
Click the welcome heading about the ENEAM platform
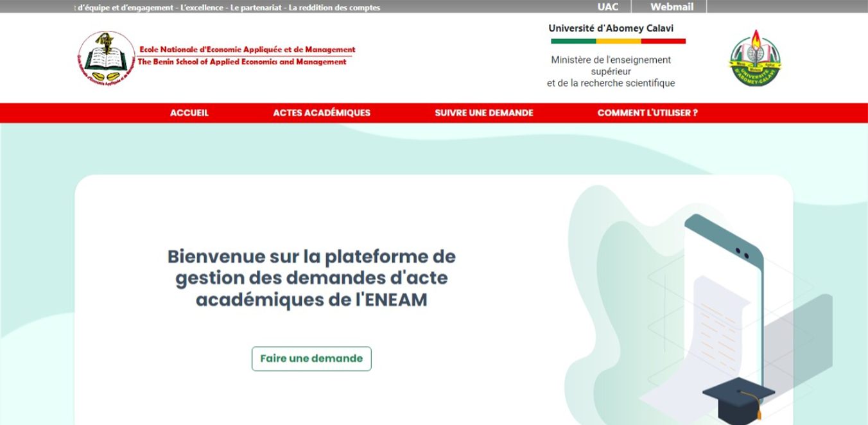[x=313, y=279]
